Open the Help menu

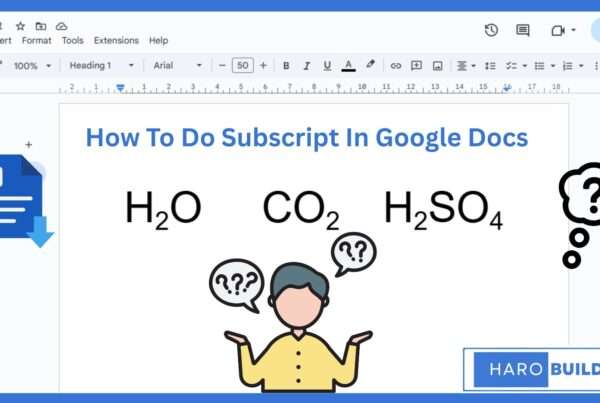click(158, 40)
